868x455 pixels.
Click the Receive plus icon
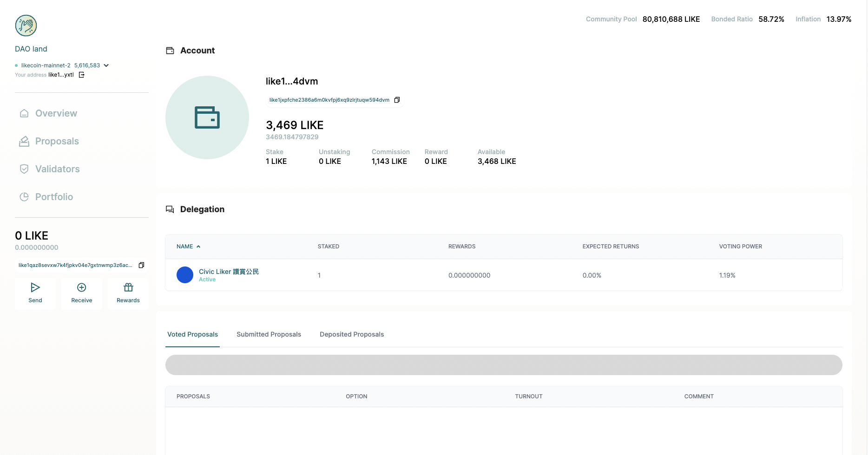click(x=82, y=287)
